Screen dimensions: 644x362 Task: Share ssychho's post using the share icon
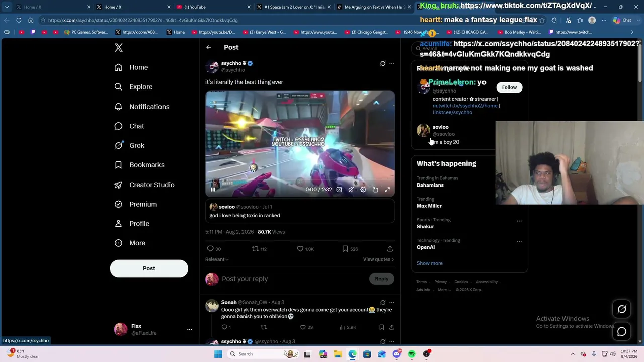[x=390, y=249]
